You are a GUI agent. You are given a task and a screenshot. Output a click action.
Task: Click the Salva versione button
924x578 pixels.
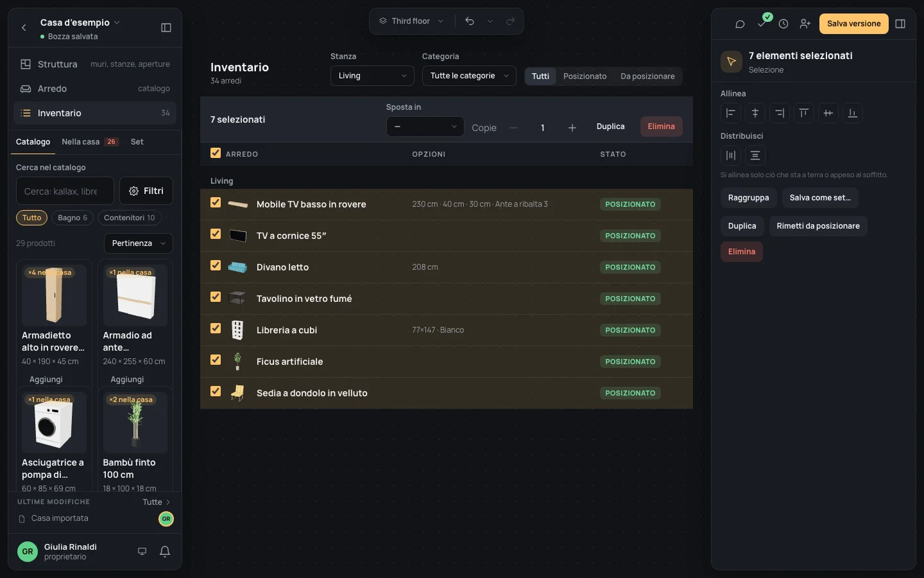(x=854, y=24)
